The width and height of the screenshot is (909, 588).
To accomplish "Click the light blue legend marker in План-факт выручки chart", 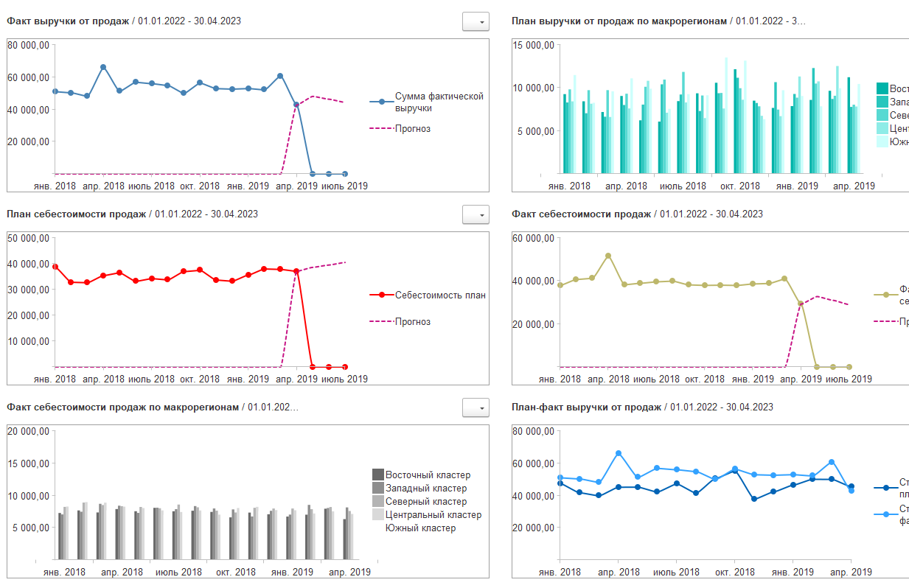I will [885, 514].
